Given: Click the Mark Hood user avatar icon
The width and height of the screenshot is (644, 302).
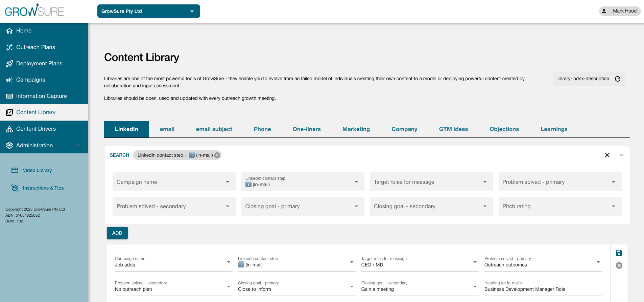Looking at the screenshot, I should pyautogui.click(x=604, y=11).
